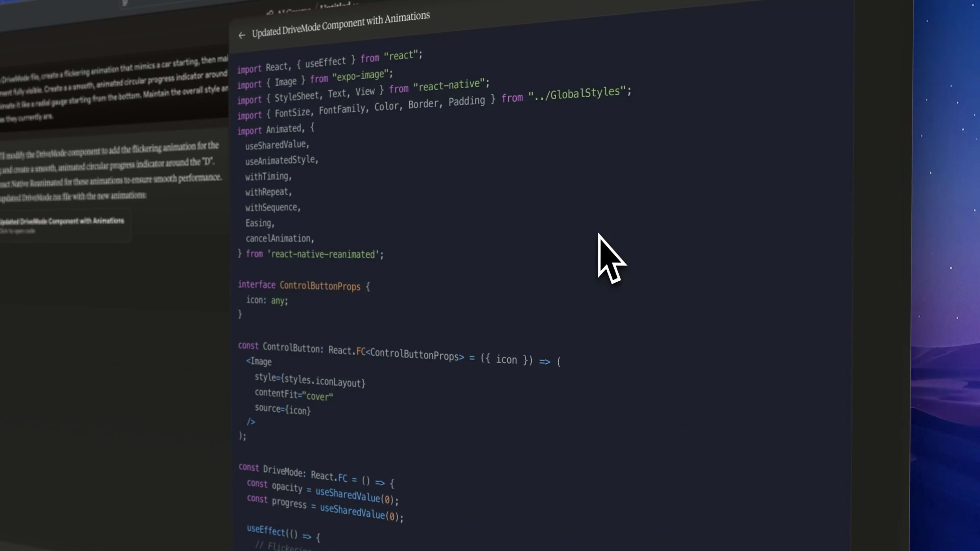Click the 'Easing,' line

[260, 223]
